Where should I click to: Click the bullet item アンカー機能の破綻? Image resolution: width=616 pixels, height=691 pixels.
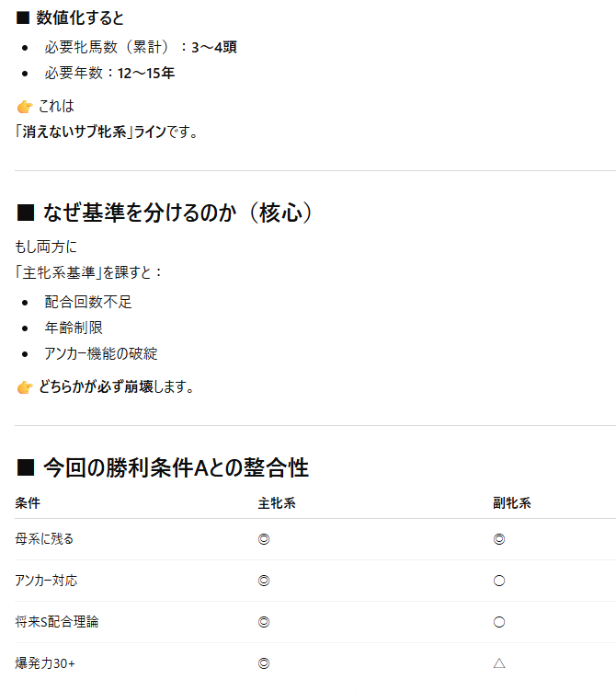108,353
